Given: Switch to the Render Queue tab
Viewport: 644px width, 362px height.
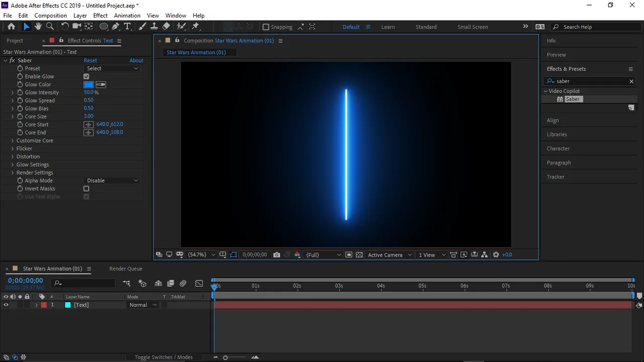Looking at the screenshot, I should coord(126,268).
